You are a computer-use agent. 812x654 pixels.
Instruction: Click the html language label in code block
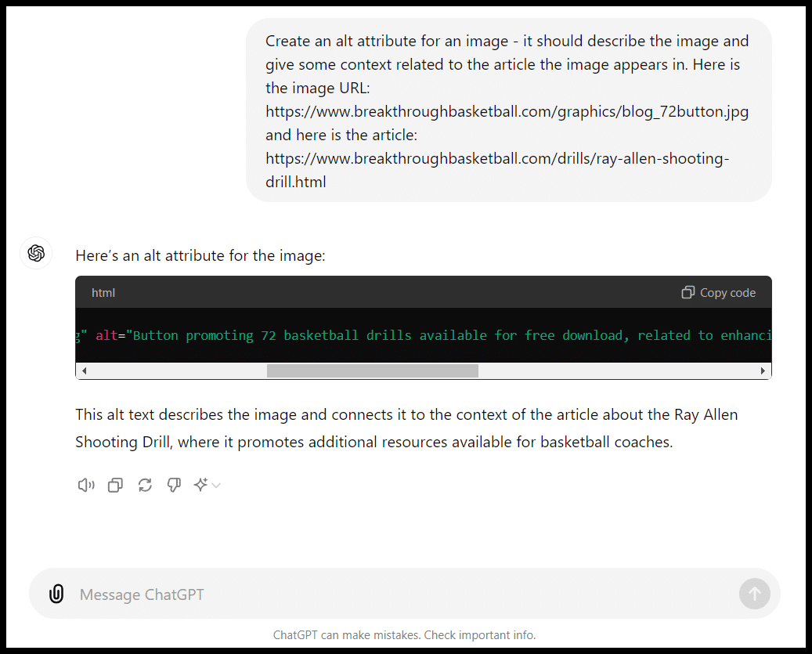pyautogui.click(x=103, y=293)
